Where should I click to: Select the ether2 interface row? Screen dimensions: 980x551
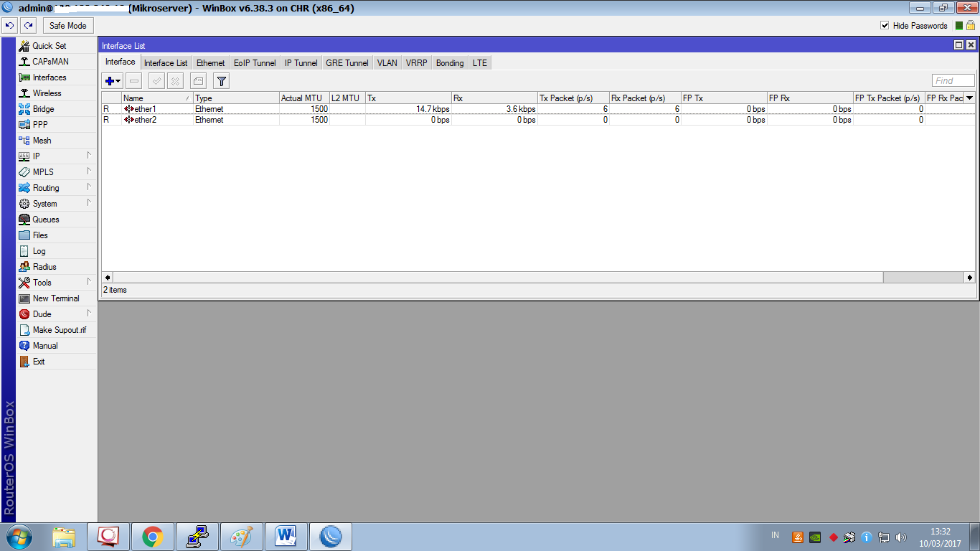(538, 120)
